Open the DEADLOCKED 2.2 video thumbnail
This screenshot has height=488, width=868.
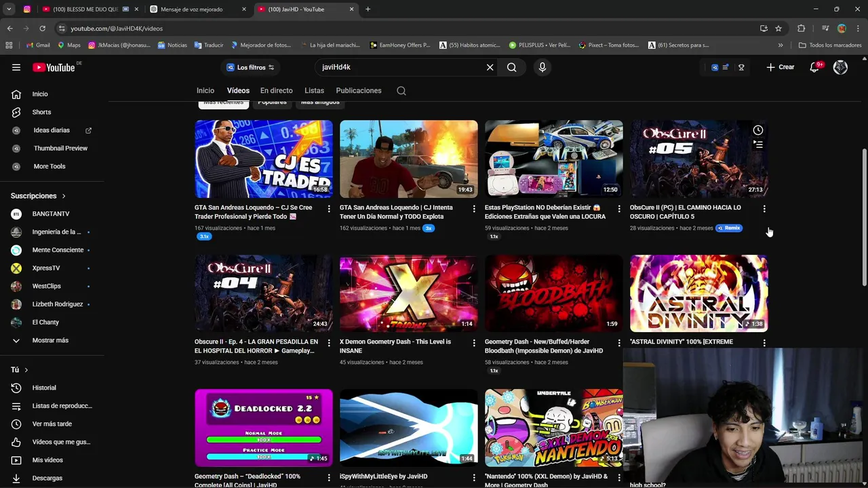[x=264, y=428]
